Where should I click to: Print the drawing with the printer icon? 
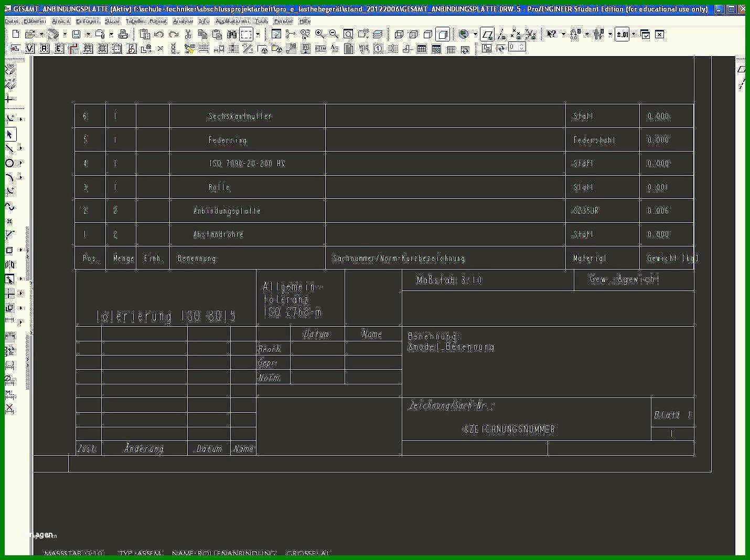click(x=123, y=34)
